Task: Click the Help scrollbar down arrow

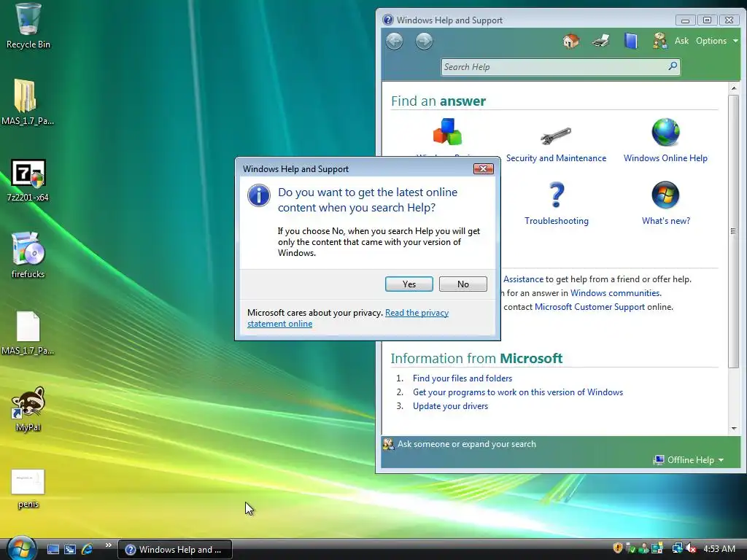Action: point(734,428)
